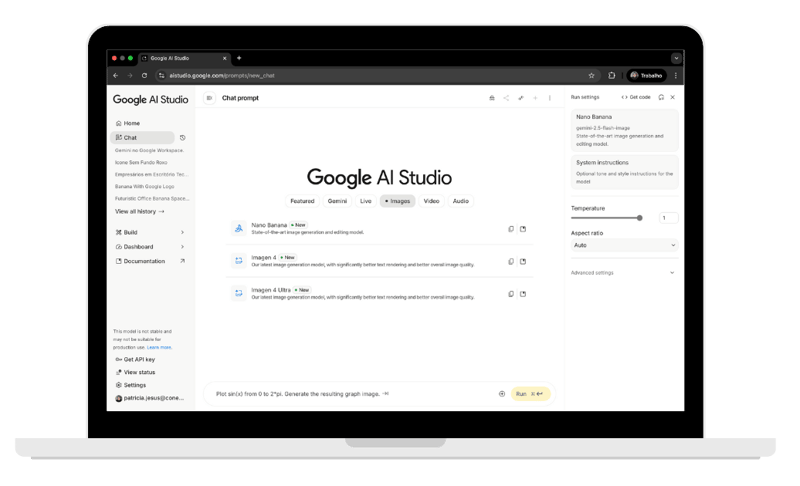800x486 pixels.
Task: Go forward with browser forward arrow
Action: [x=130, y=75]
